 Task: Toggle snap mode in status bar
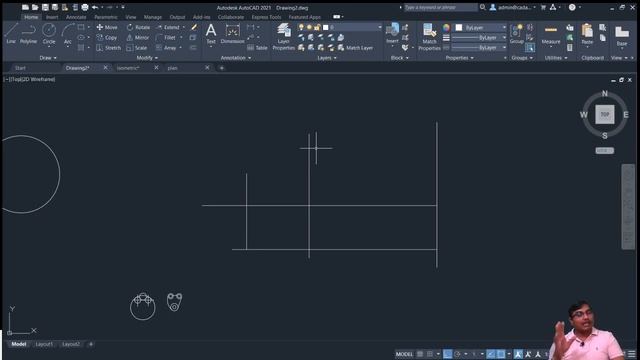coord(430,354)
